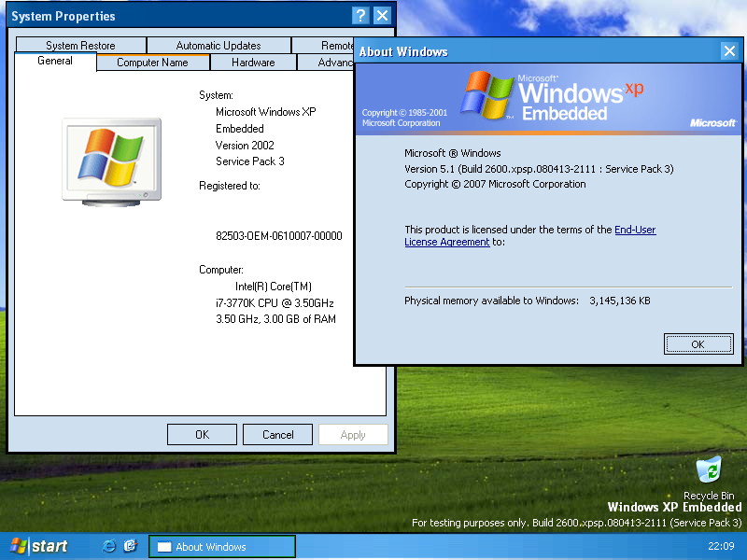Switch to the System Restore tab
Image resolution: width=747 pixels, height=560 pixels.
click(80, 45)
